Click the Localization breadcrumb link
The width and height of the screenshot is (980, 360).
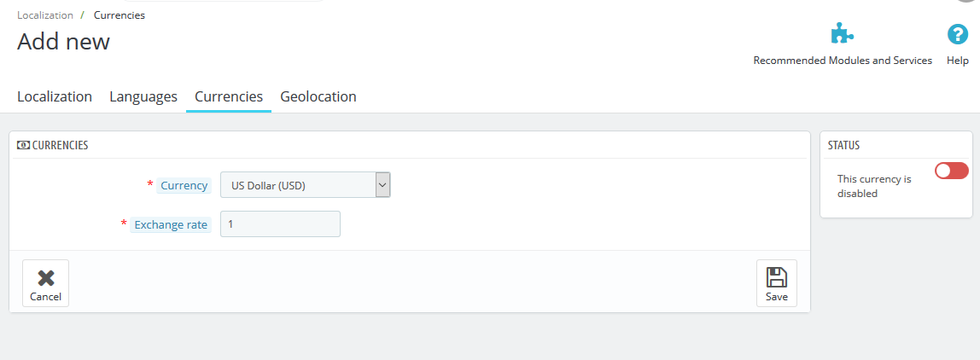[x=45, y=15]
